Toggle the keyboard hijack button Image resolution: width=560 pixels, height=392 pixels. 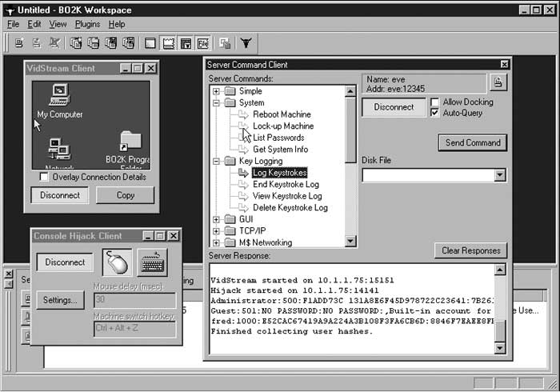point(153,262)
